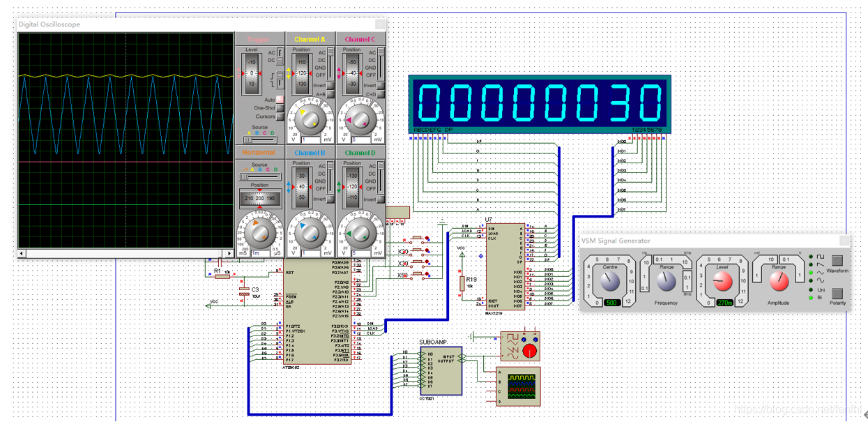The image size is (868, 422).
Task: Toggle Channel B Invert button
Action: tap(330, 199)
